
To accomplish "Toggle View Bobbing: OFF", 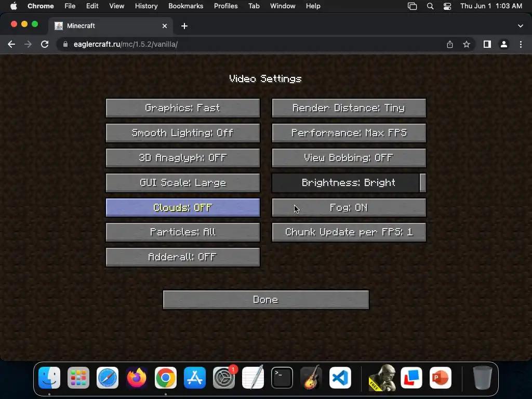I will (349, 158).
